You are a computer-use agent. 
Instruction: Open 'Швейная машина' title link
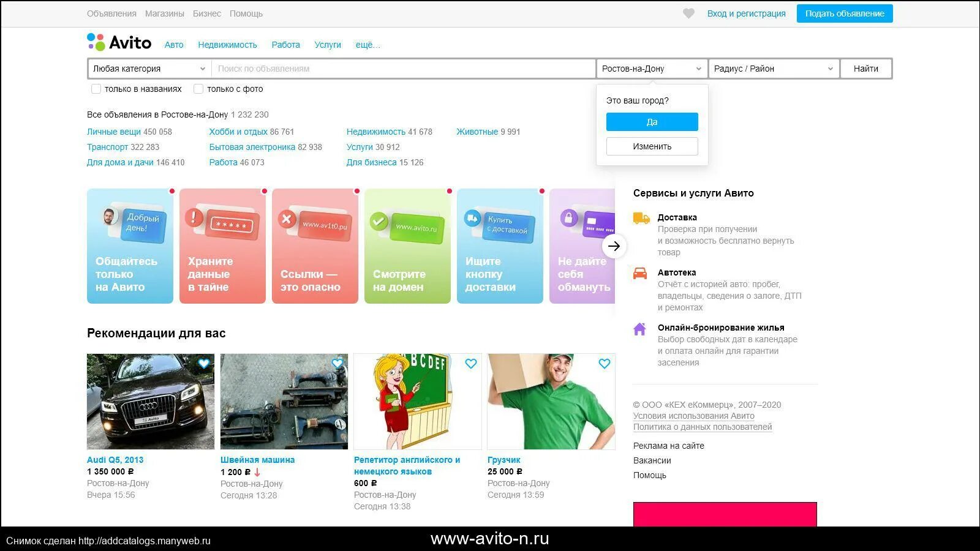pyautogui.click(x=257, y=460)
